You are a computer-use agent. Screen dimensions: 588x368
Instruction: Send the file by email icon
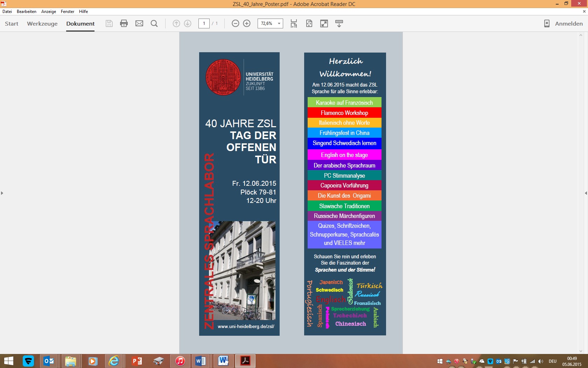point(139,23)
